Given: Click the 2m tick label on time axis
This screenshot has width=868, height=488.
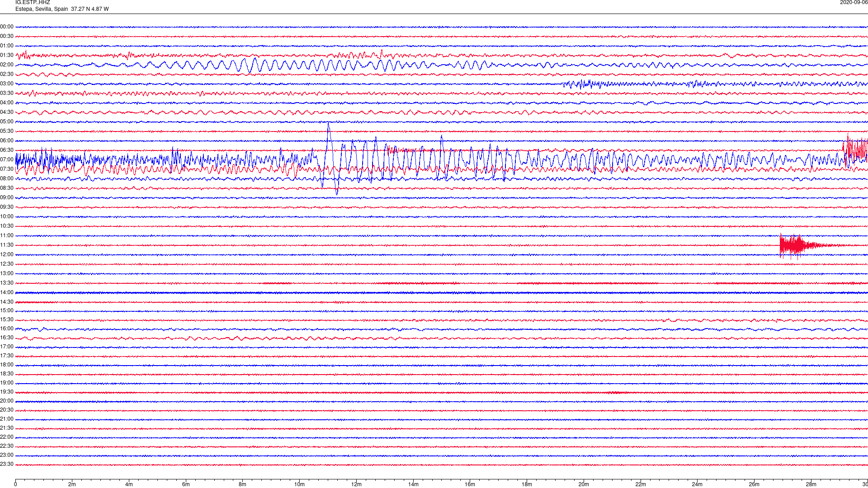Looking at the screenshot, I should tap(72, 485).
